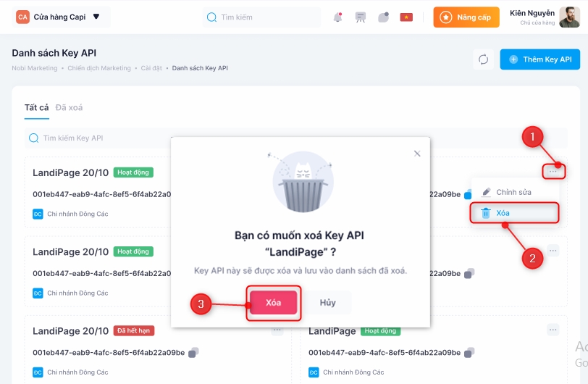This screenshot has height=384, width=588.
Task: Open three-dot menu of bottom-right LandiPage card
Action: 553,330
